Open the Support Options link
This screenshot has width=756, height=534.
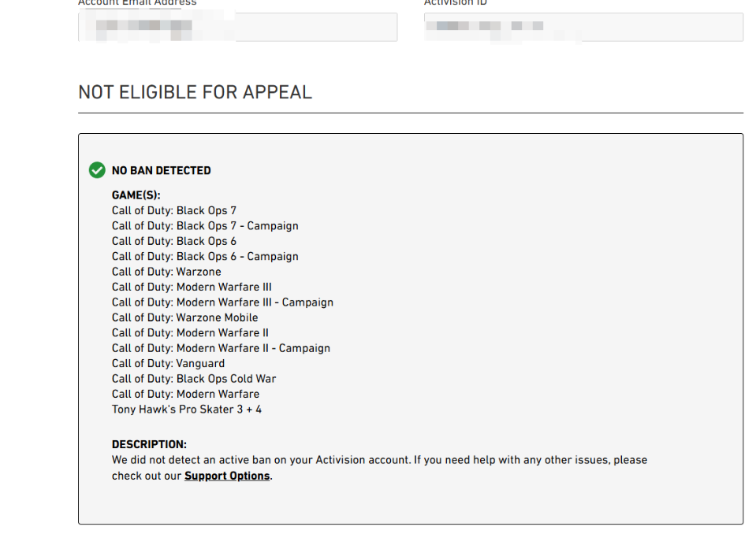click(227, 476)
